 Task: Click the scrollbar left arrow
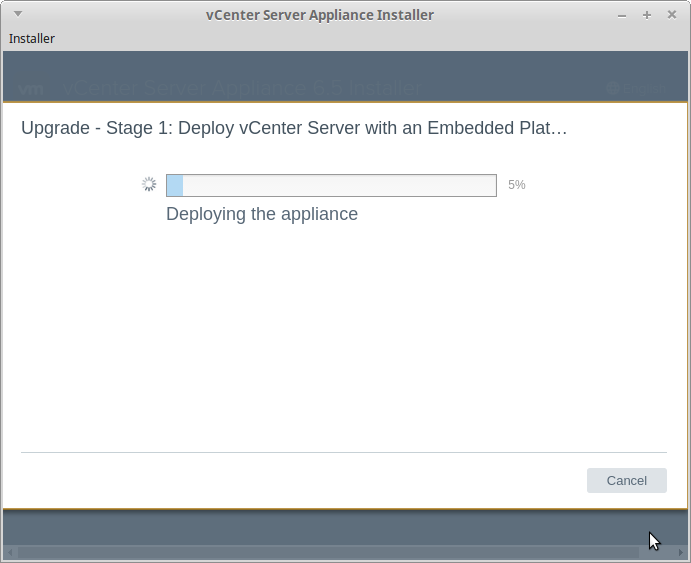point(10,552)
